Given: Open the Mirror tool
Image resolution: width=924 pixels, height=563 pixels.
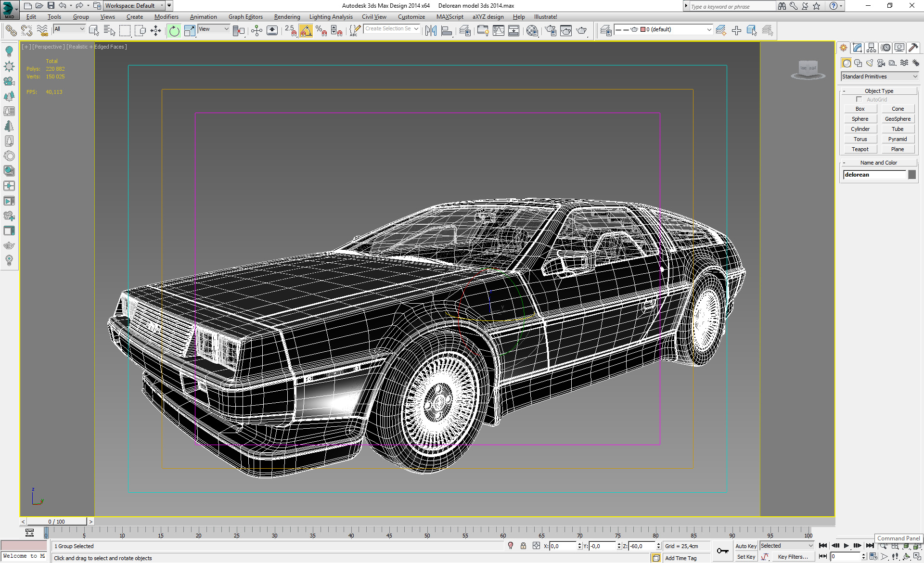Looking at the screenshot, I should (431, 31).
